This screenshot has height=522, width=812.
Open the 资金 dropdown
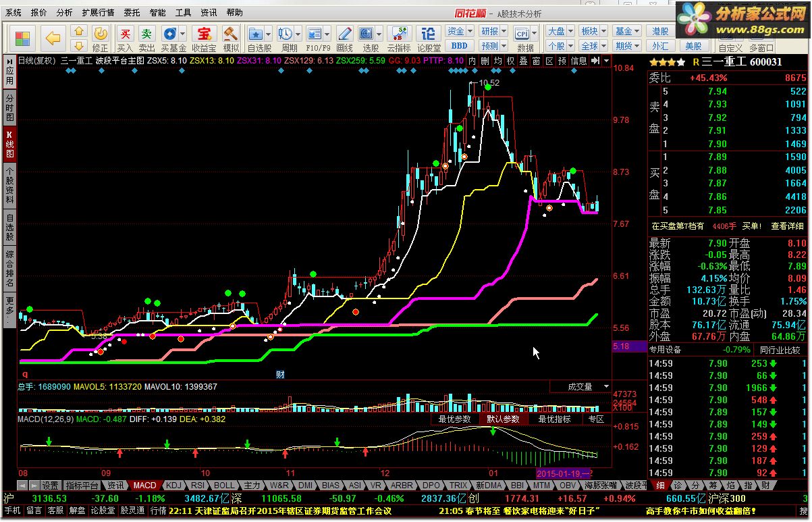[460, 31]
